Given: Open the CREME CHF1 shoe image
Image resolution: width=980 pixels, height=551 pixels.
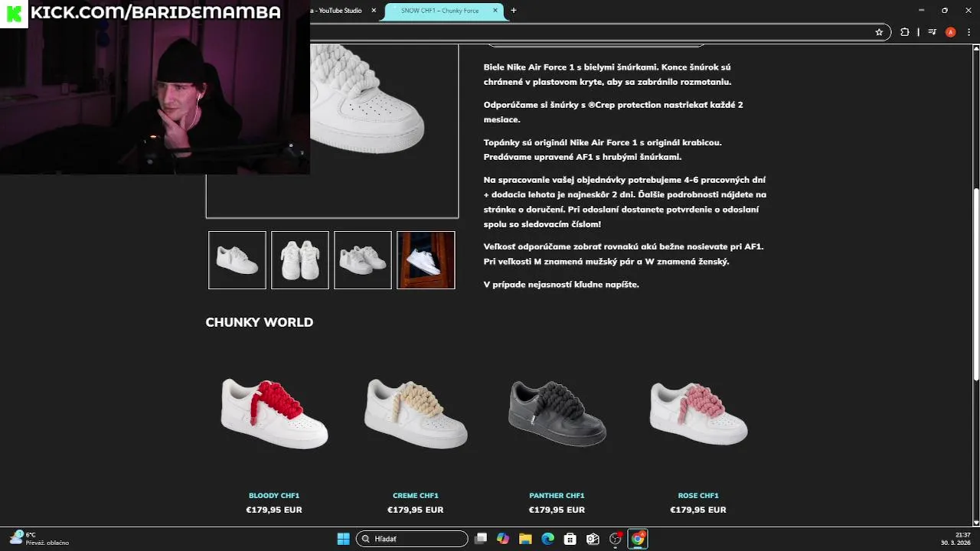Looking at the screenshot, I should pos(416,413).
